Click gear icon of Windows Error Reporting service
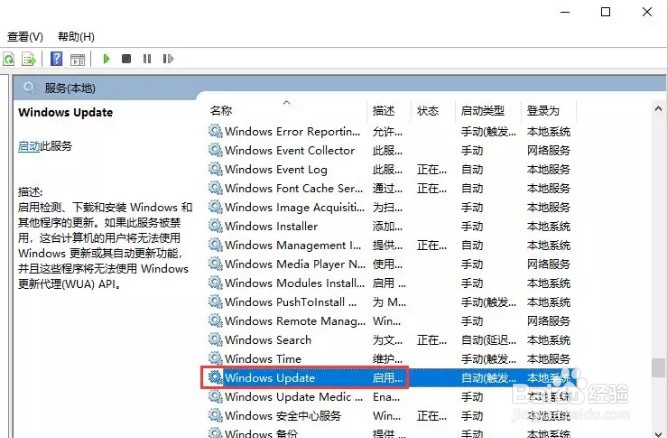The image size is (668, 438). coord(215,131)
